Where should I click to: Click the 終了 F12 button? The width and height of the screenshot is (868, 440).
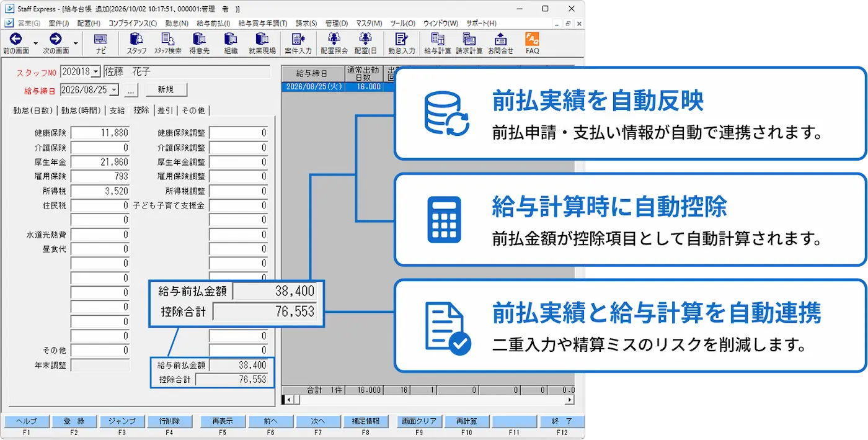[562, 421]
